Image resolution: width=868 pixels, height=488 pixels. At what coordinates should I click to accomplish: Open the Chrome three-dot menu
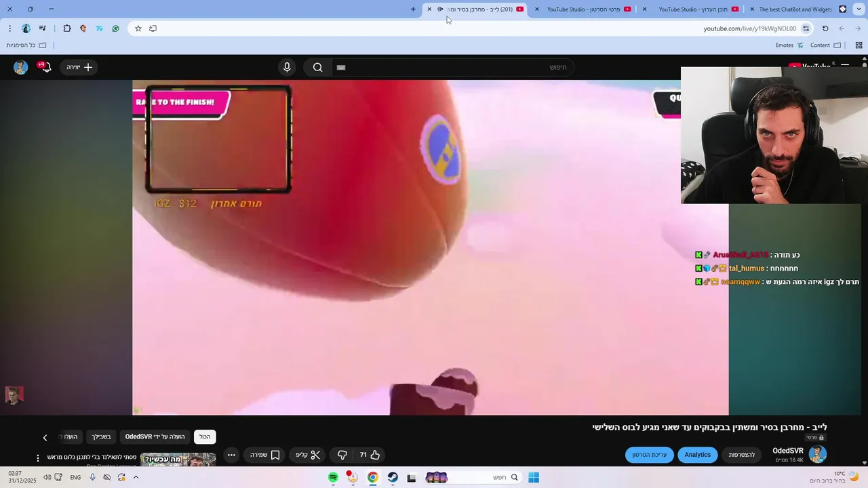(9, 28)
